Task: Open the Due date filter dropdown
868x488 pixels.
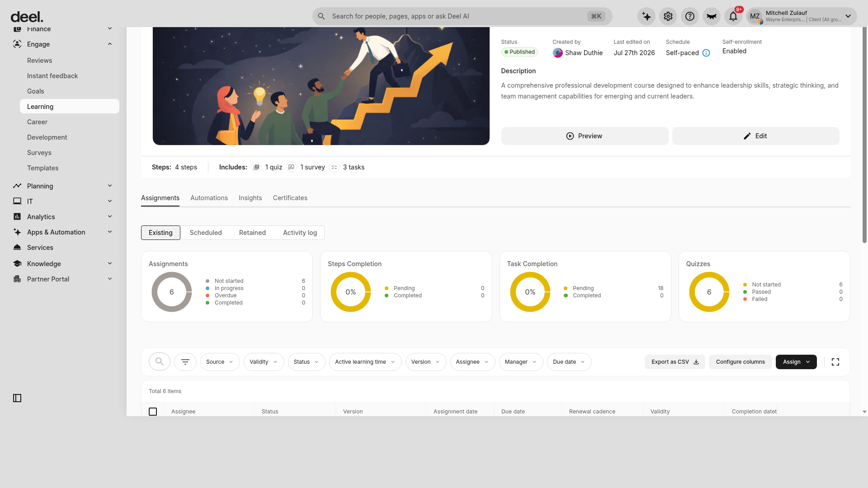Action: click(569, 362)
